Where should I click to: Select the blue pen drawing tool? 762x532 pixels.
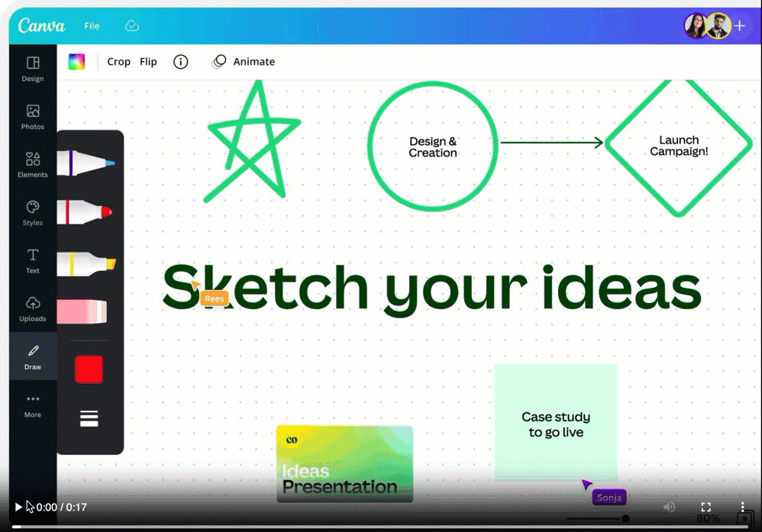point(86,163)
